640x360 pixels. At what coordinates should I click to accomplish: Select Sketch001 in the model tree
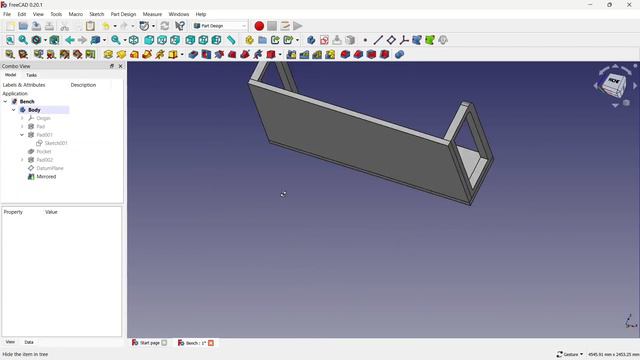click(56, 143)
